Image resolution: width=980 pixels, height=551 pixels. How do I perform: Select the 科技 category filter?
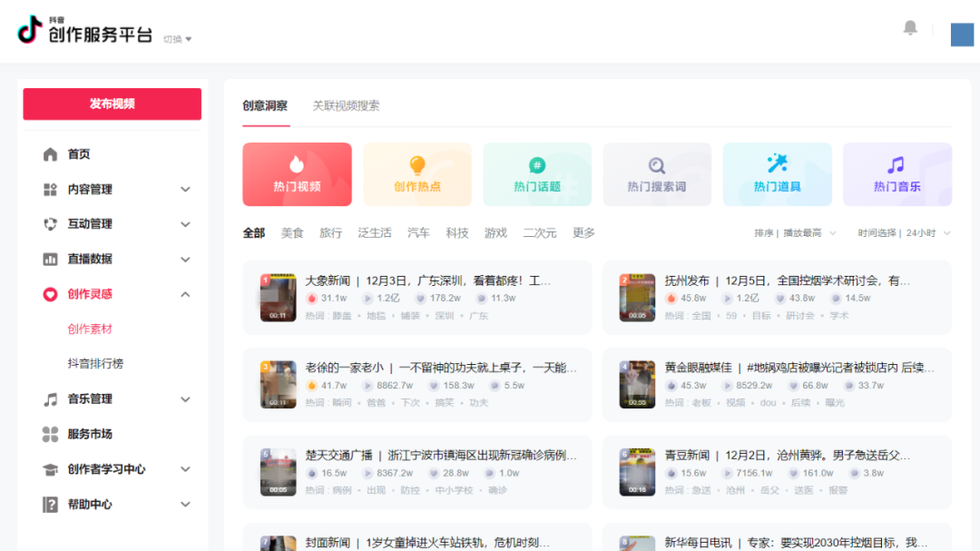[456, 233]
